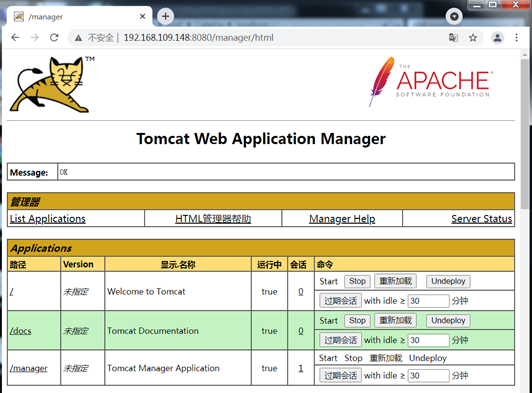
Task: Minimize the browser window
Action: coord(477,5)
